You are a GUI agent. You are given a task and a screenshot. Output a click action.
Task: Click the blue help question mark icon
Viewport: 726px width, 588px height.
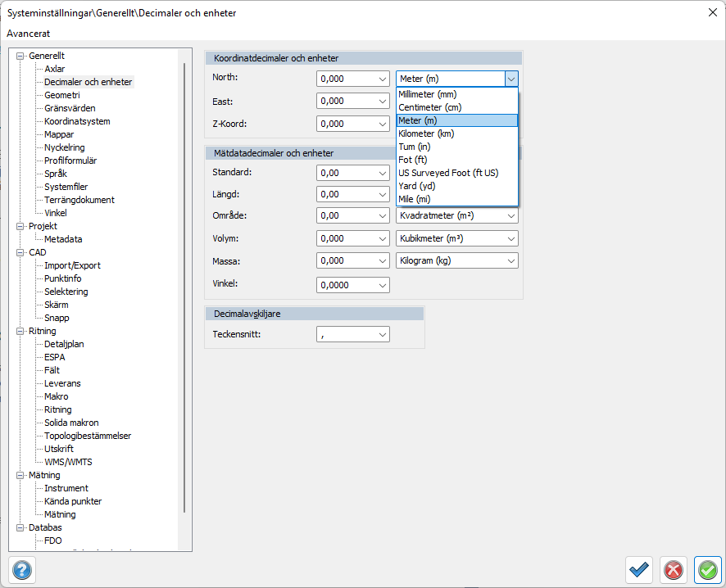[x=22, y=569]
